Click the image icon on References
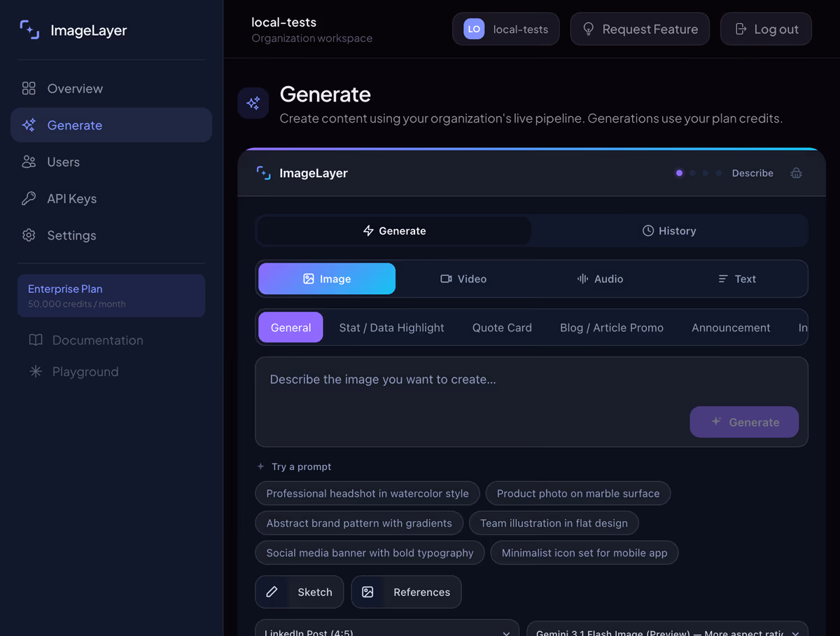The width and height of the screenshot is (840, 636). coord(367,592)
